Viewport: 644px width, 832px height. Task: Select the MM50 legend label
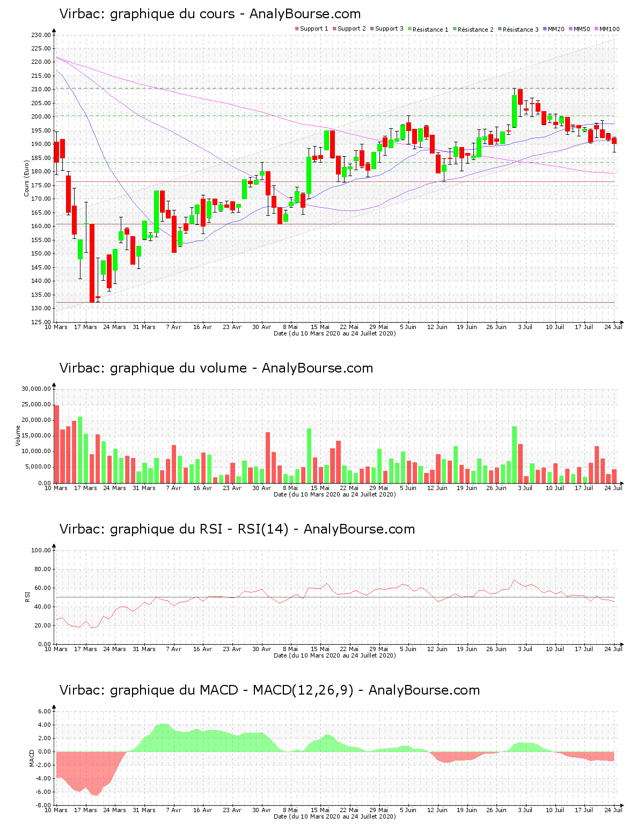point(582,28)
